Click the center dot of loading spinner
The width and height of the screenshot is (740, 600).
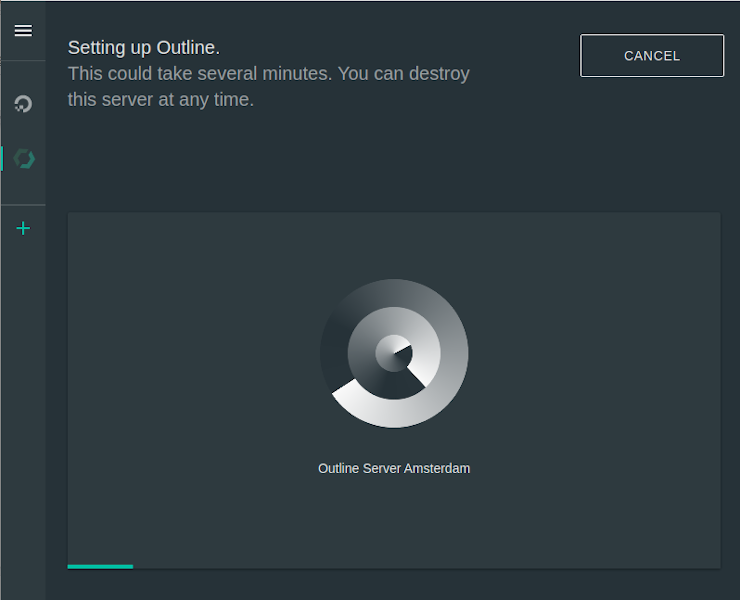pyautogui.click(x=394, y=354)
